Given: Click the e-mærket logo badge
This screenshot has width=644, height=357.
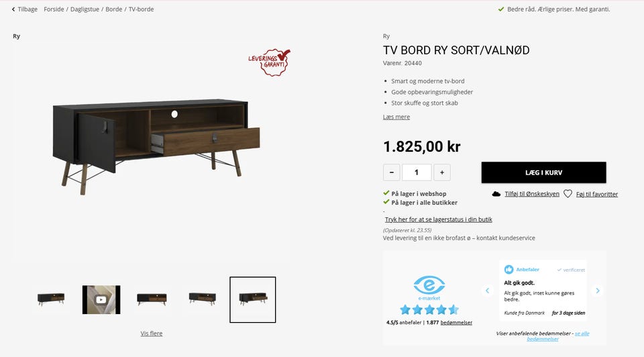Looking at the screenshot, I should click(429, 288).
